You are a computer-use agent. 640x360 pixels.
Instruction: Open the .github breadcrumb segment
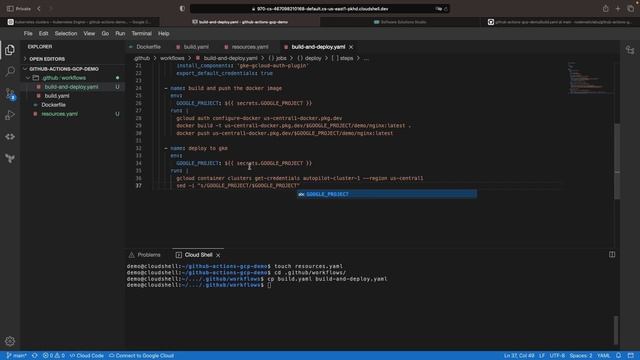(141, 58)
